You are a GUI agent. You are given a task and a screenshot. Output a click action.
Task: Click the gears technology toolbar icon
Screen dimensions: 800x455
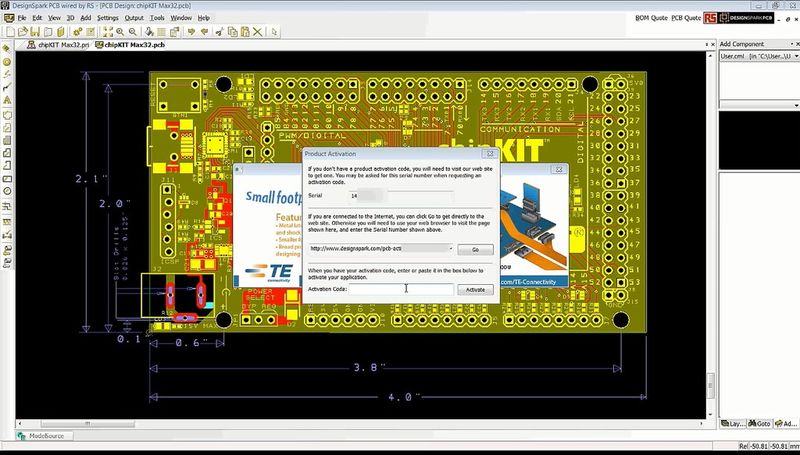pos(78,32)
